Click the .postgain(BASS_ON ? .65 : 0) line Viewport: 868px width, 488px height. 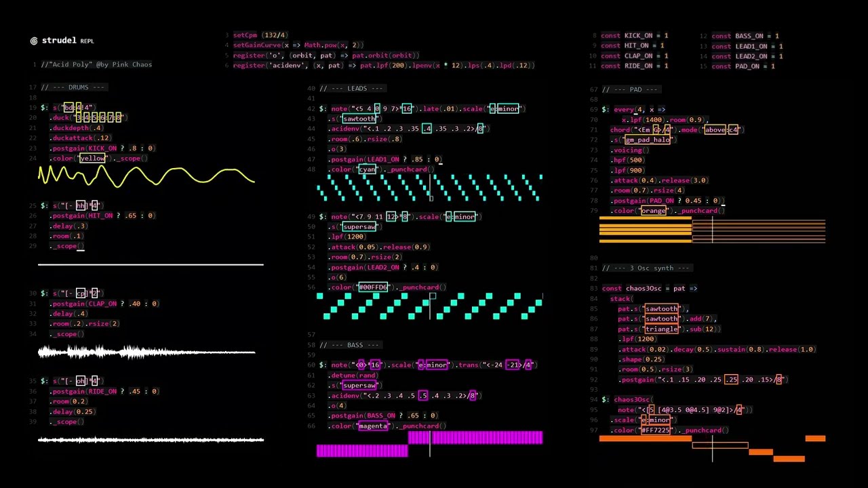click(x=383, y=415)
